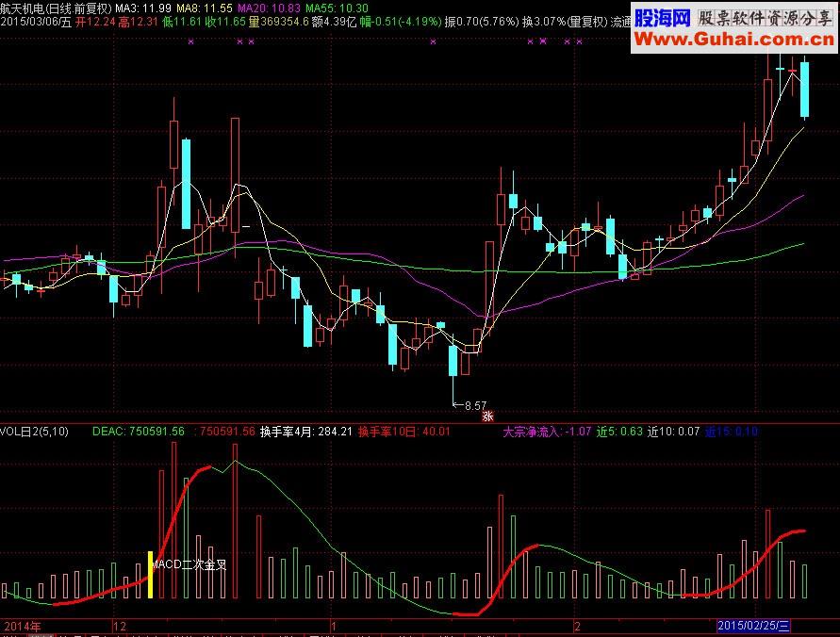
Task: Click the turnover amount 额4.39亿
Action: click(335, 22)
